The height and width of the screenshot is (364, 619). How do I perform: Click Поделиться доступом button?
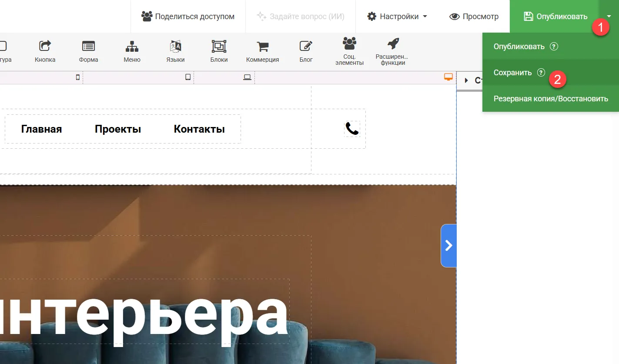click(188, 17)
